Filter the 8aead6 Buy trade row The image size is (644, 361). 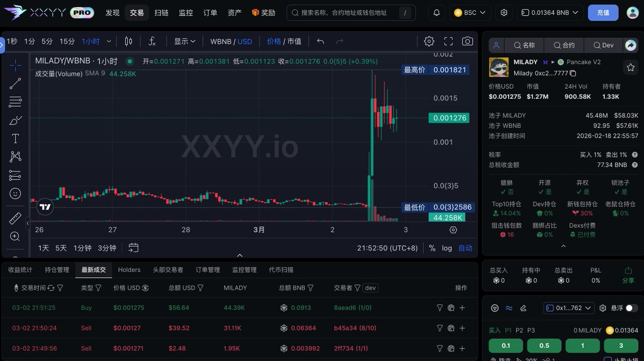pyautogui.click(x=440, y=308)
